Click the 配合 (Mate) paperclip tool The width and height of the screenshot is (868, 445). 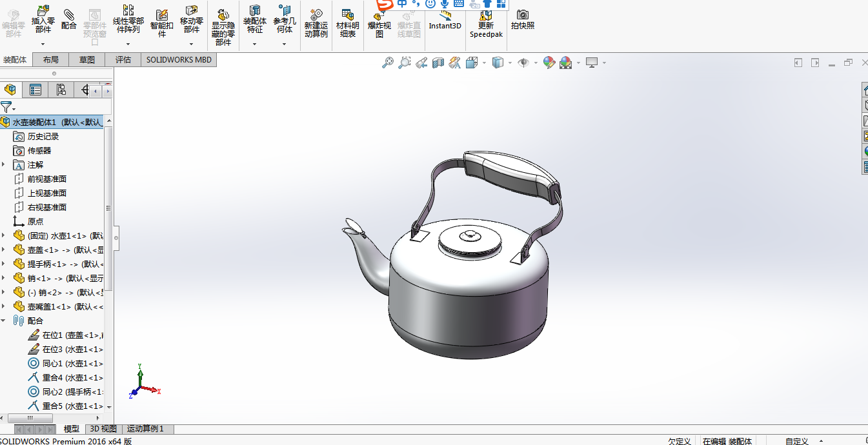68,19
